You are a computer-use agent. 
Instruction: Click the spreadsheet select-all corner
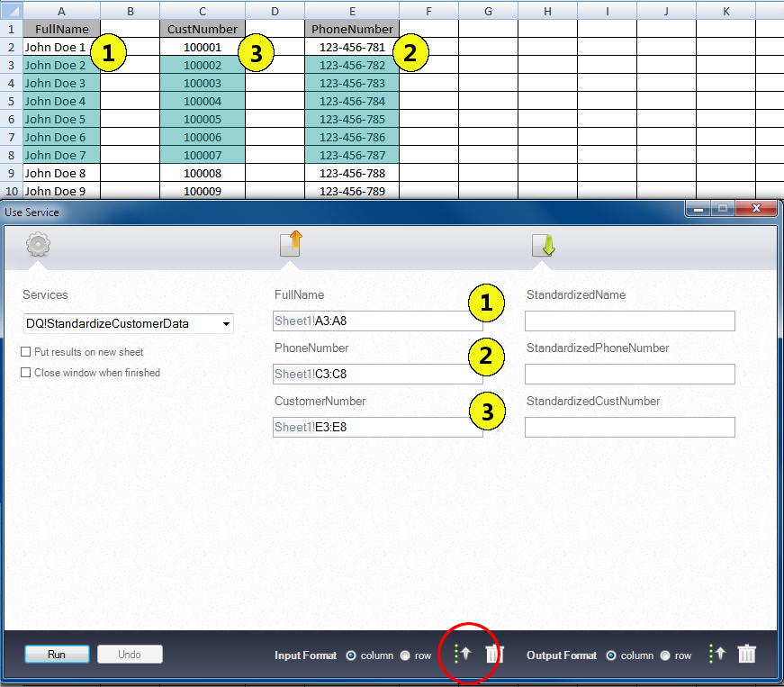12,11
